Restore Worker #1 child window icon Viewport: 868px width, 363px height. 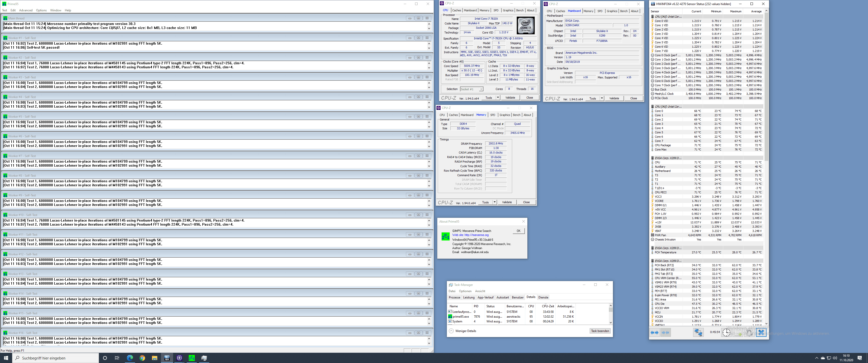[x=418, y=38]
